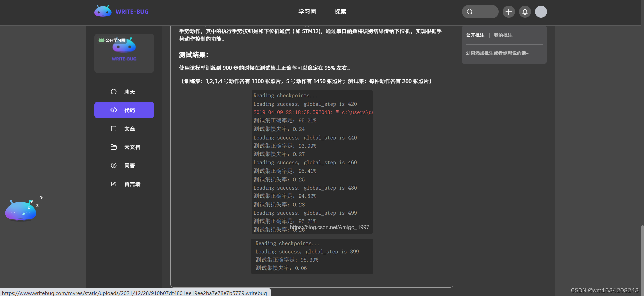Click the code brackets icon
Viewport: 644px width, 296px height.
[x=114, y=110]
